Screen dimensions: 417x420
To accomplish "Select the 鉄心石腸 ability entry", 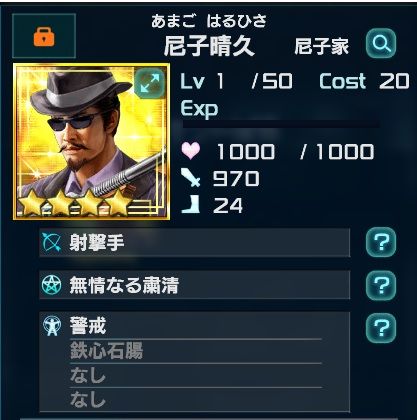I will click(107, 350).
